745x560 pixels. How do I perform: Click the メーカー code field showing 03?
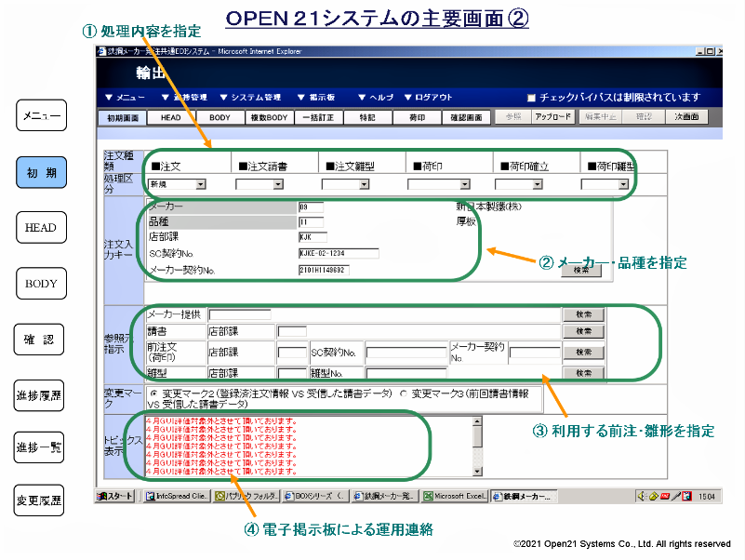[x=312, y=207]
